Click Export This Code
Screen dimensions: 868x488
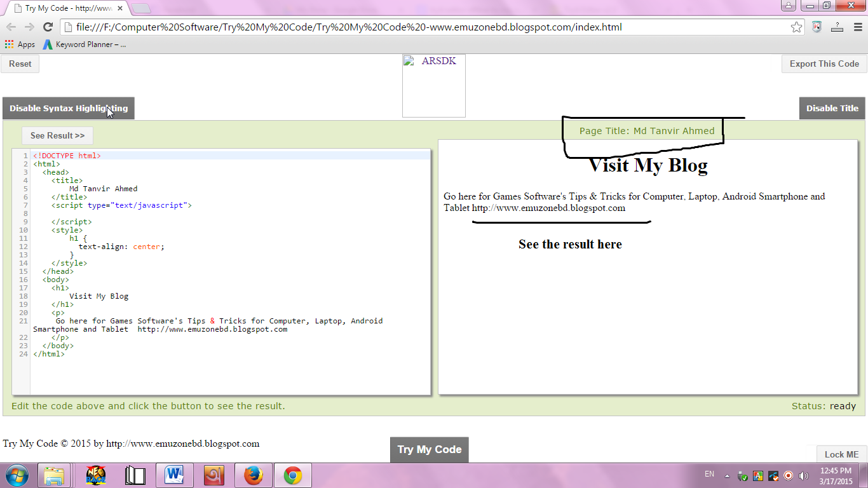click(x=824, y=64)
